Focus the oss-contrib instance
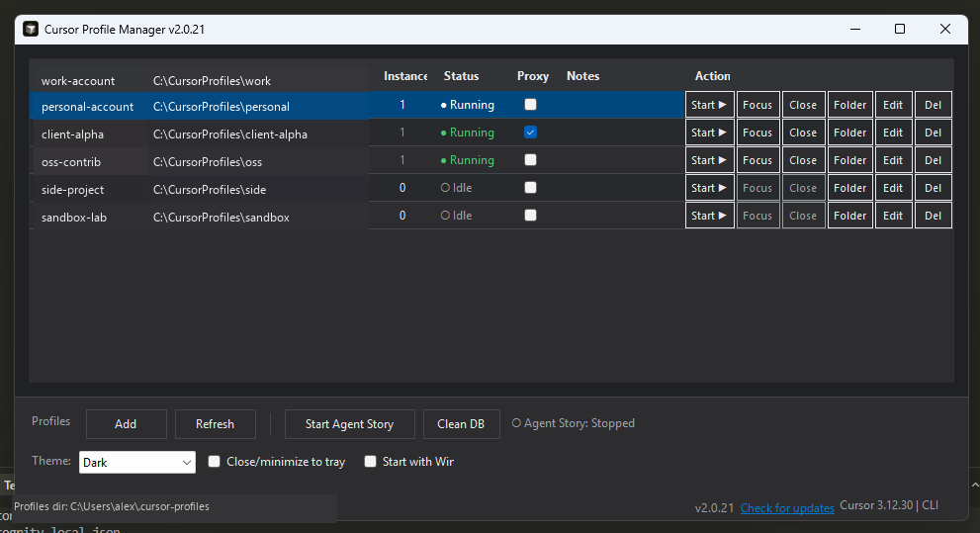The image size is (980, 533). click(x=757, y=160)
